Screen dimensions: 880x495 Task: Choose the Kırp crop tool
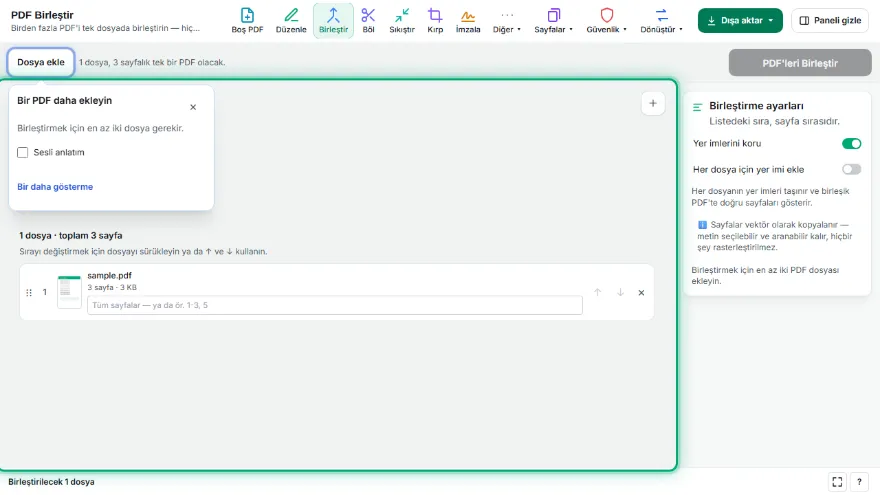435,21
